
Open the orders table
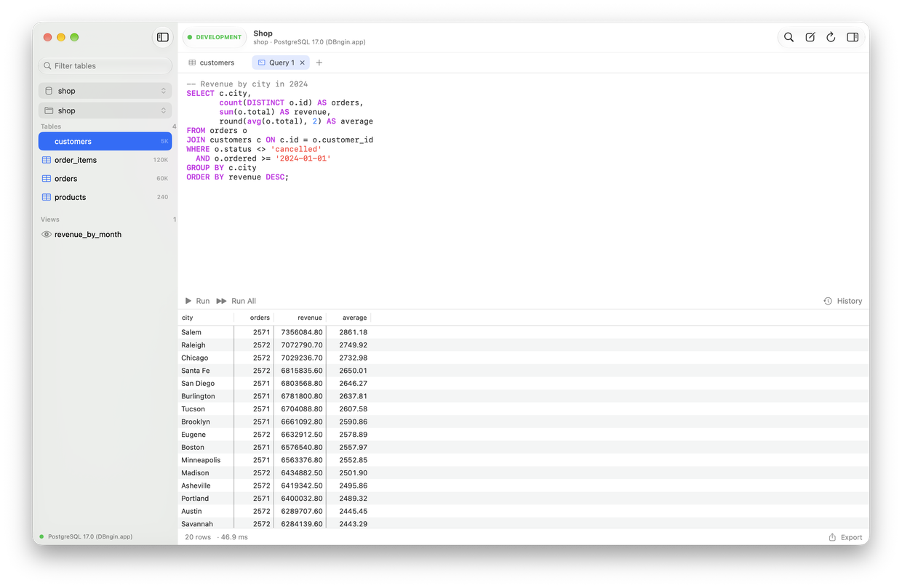(x=105, y=178)
